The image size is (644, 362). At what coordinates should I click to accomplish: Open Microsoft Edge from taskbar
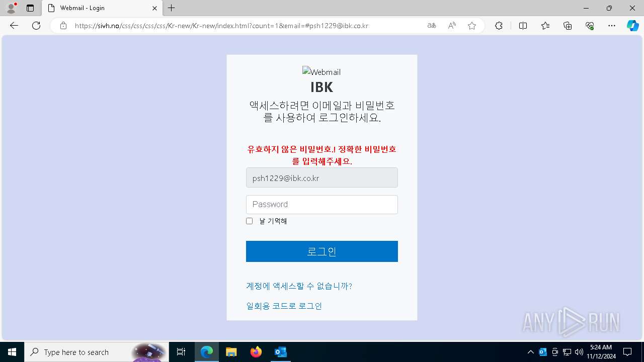(x=207, y=352)
